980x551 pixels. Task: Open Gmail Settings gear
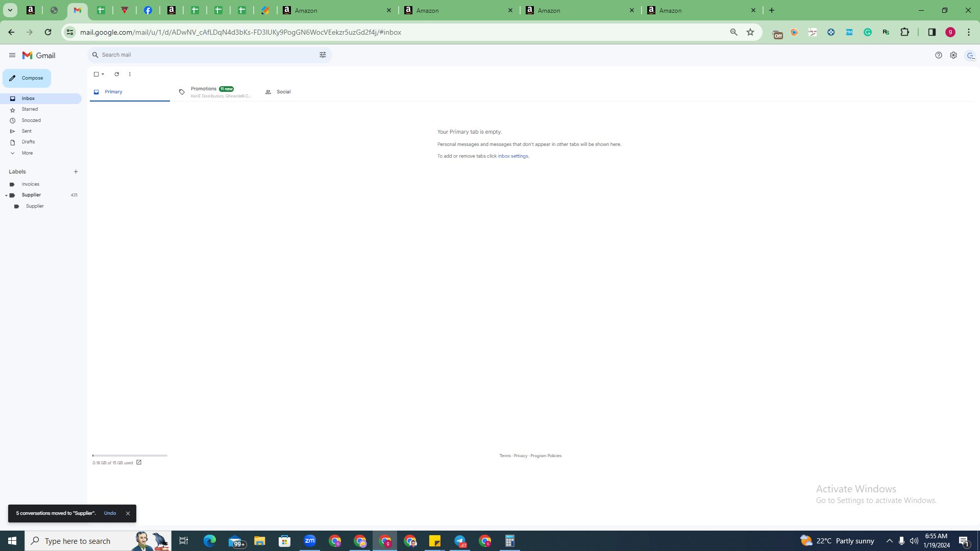[953, 55]
